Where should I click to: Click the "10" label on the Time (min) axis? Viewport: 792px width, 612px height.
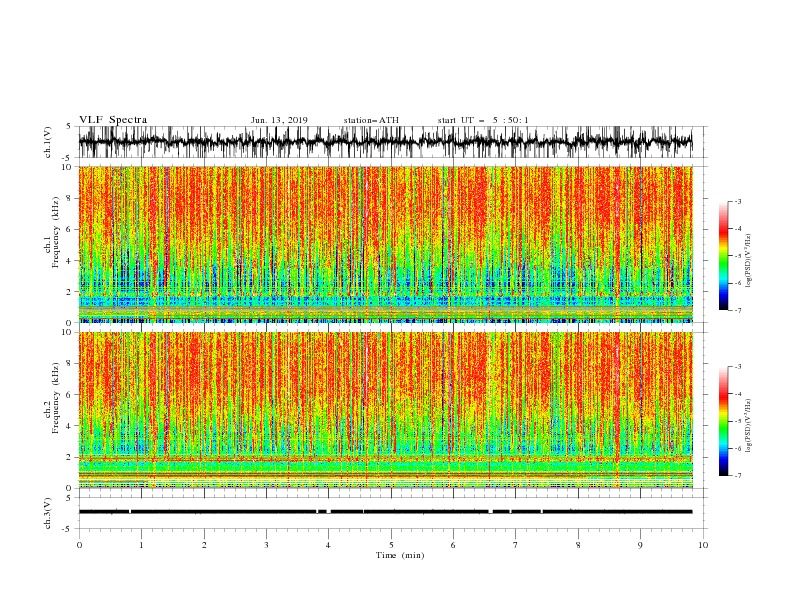click(703, 545)
